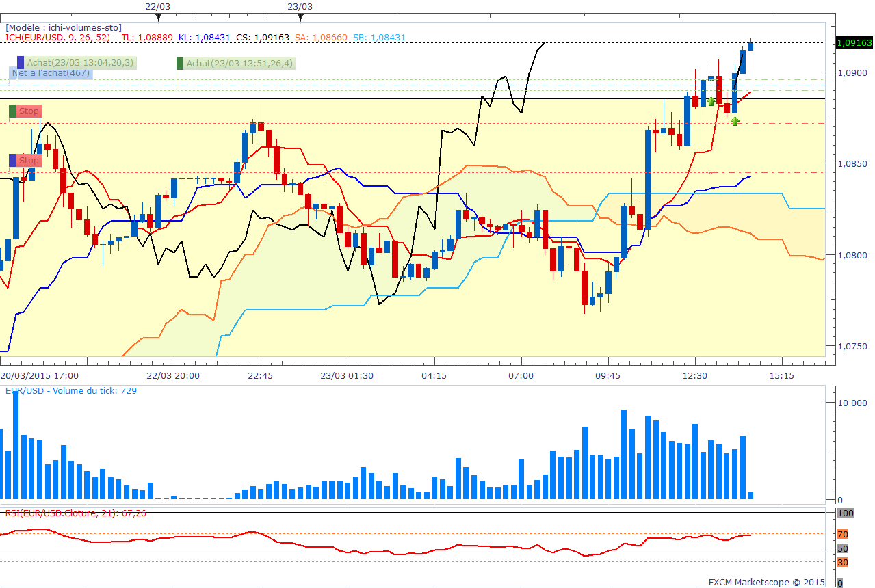Click the lower green buy arrow on chart
Viewport: 875px width, 588px height.
tap(735, 121)
